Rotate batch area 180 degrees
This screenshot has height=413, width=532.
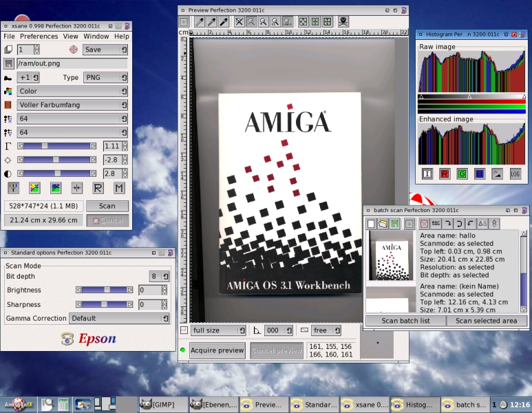click(x=460, y=224)
